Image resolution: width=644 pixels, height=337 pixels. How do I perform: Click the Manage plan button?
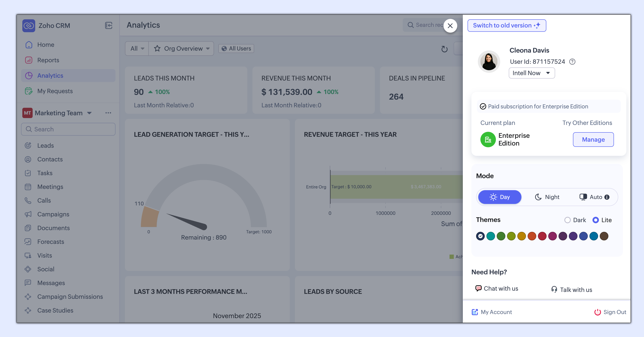pyautogui.click(x=593, y=140)
